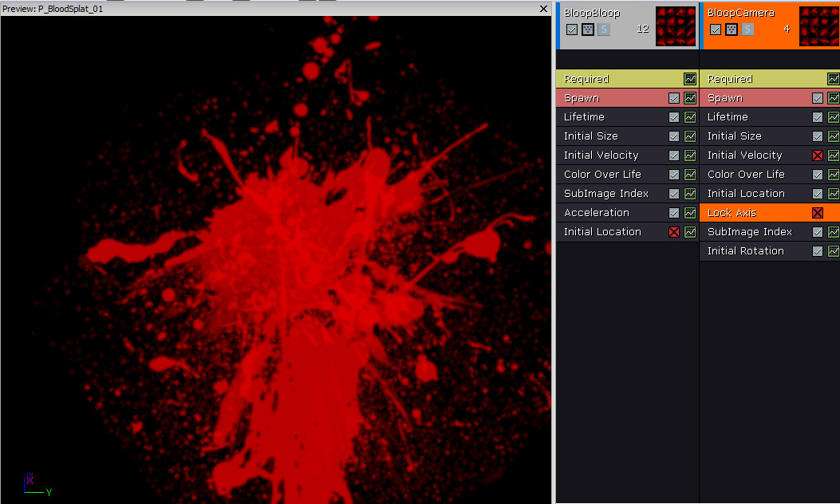The width and height of the screenshot is (840, 504).
Task: Toggle BloopCamera emitter enabled checkbox
Action: pyautogui.click(x=716, y=30)
